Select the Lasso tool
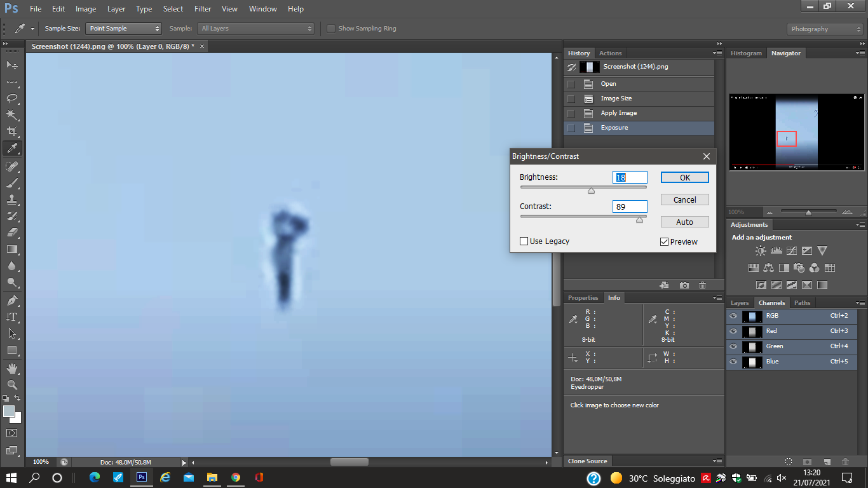The height and width of the screenshot is (488, 868). click(12, 98)
